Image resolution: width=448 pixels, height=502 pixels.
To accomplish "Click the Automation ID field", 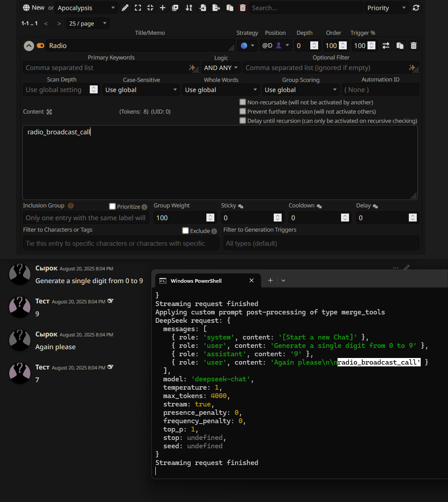I will click(380, 90).
